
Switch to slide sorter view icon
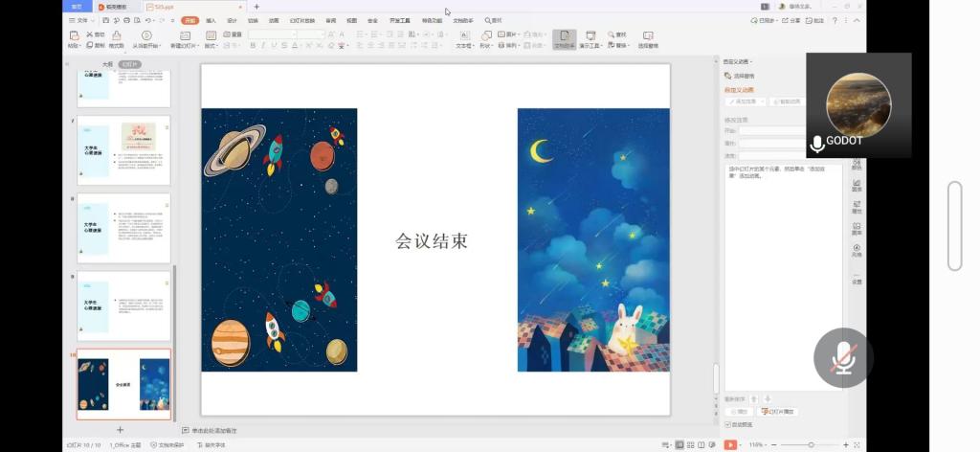click(691, 445)
